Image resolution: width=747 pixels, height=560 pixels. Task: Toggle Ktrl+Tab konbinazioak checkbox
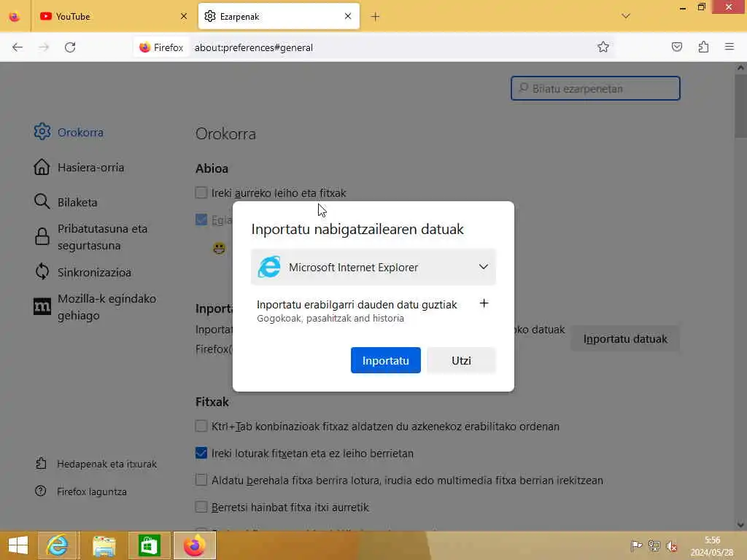pyautogui.click(x=201, y=426)
